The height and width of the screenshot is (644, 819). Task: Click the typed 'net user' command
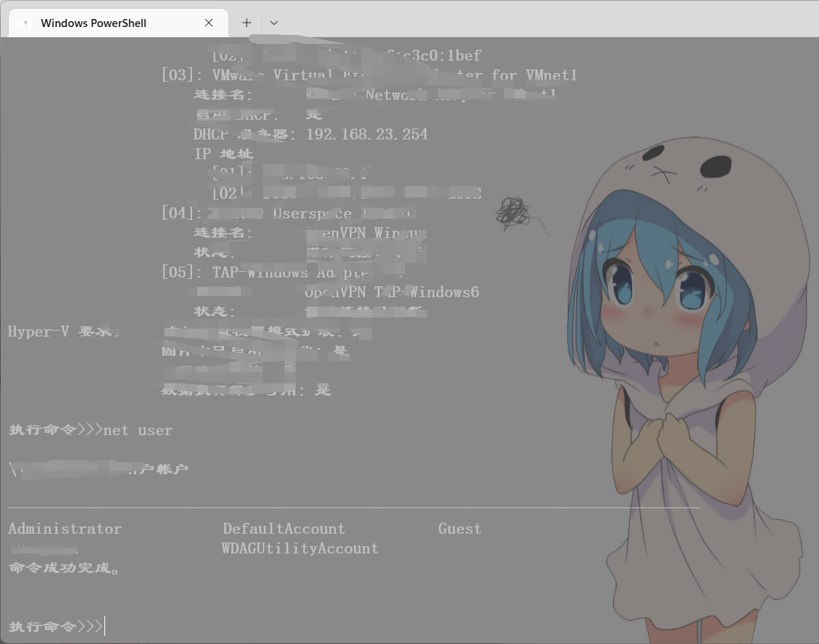click(138, 430)
